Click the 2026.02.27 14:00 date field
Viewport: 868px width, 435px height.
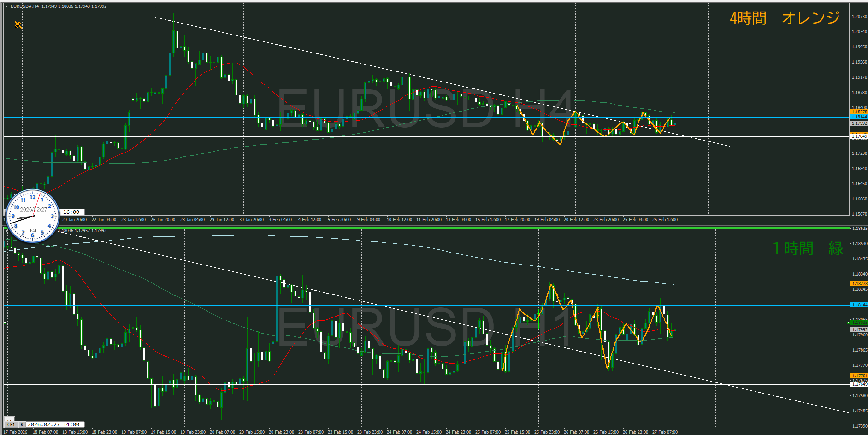(x=53, y=424)
